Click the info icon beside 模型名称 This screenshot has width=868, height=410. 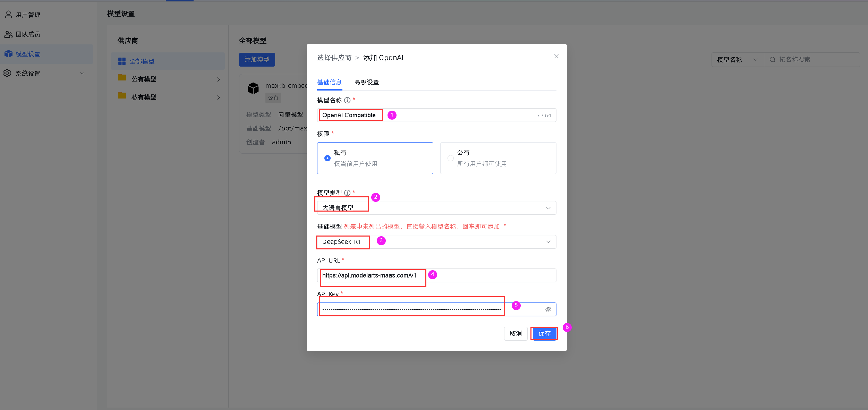point(347,100)
